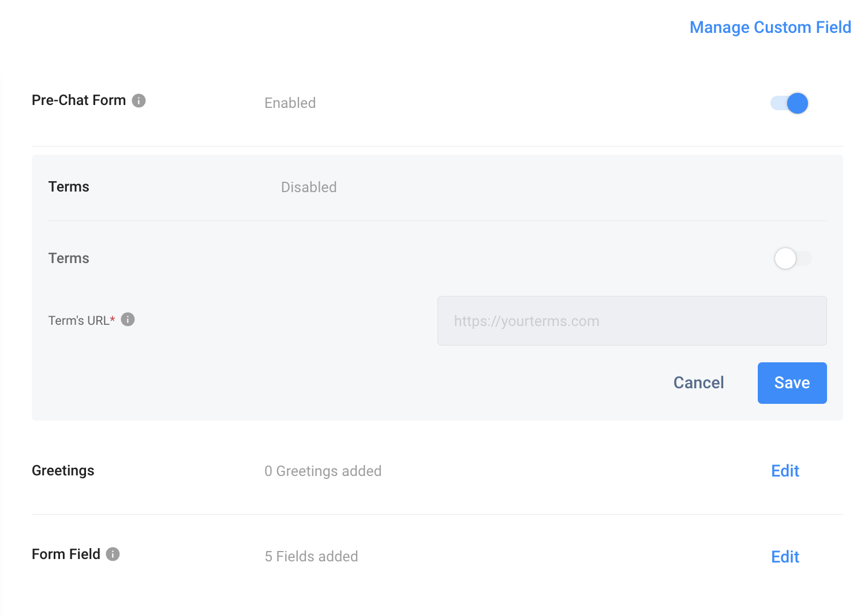
Task: Edit the Form Field section
Action: tap(785, 557)
